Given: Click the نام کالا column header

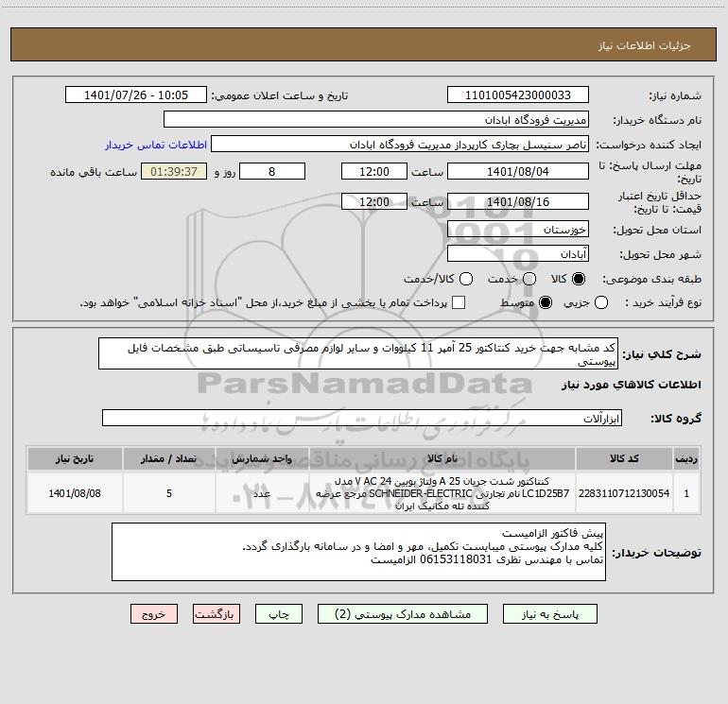Looking at the screenshot, I should 442,458.
